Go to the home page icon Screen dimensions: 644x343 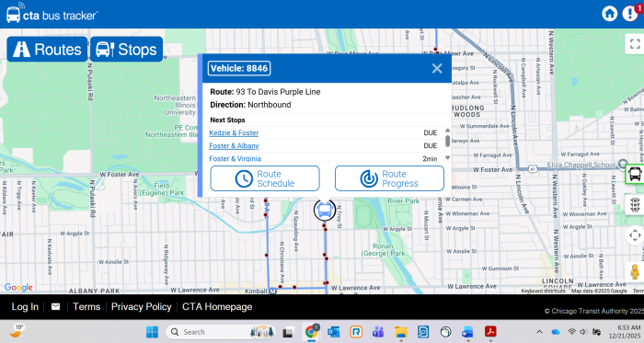pos(609,14)
